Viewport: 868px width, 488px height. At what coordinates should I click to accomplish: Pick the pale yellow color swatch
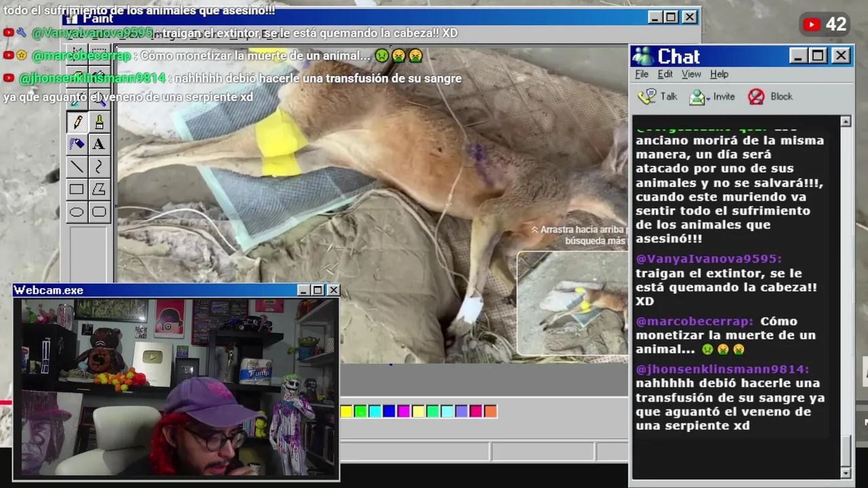coord(418,411)
